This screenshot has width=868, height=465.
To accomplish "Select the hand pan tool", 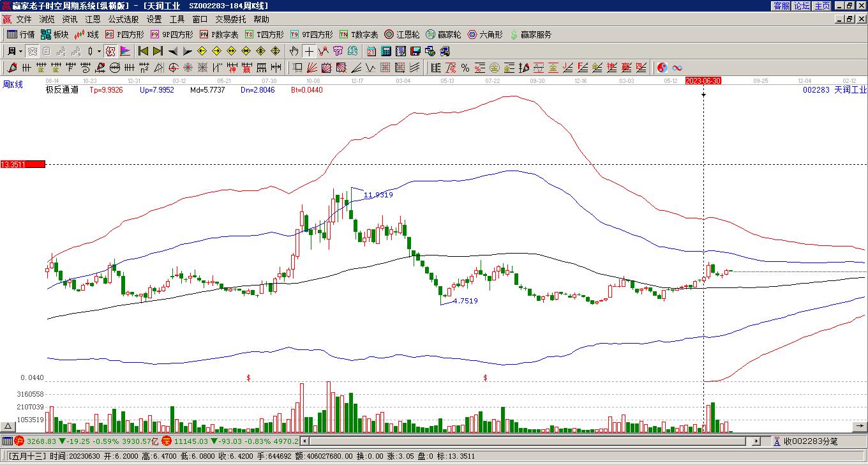I will 294,51.
